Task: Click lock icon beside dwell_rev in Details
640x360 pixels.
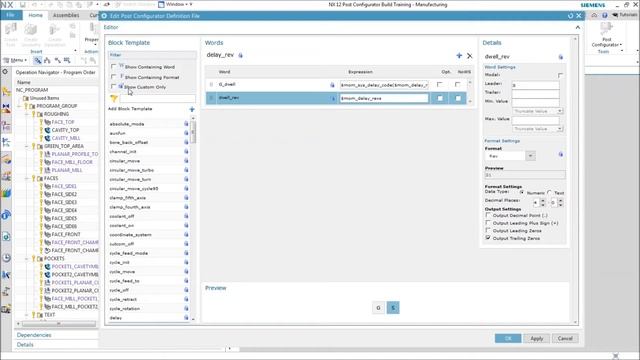Action: click(x=560, y=57)
